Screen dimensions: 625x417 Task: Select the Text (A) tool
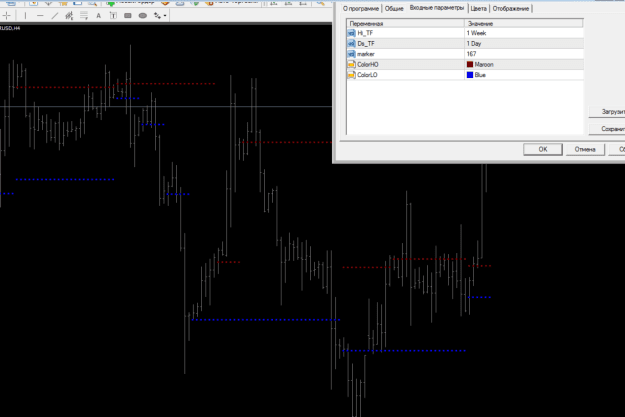[x=98, y=16]
